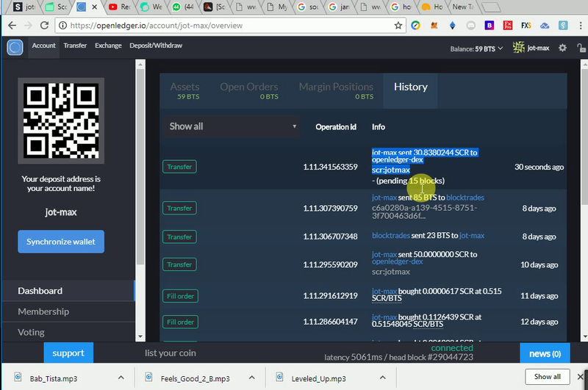Click the head block #29044723 status text
This screenshot has width=588, height=390.
tap(431, 357)
